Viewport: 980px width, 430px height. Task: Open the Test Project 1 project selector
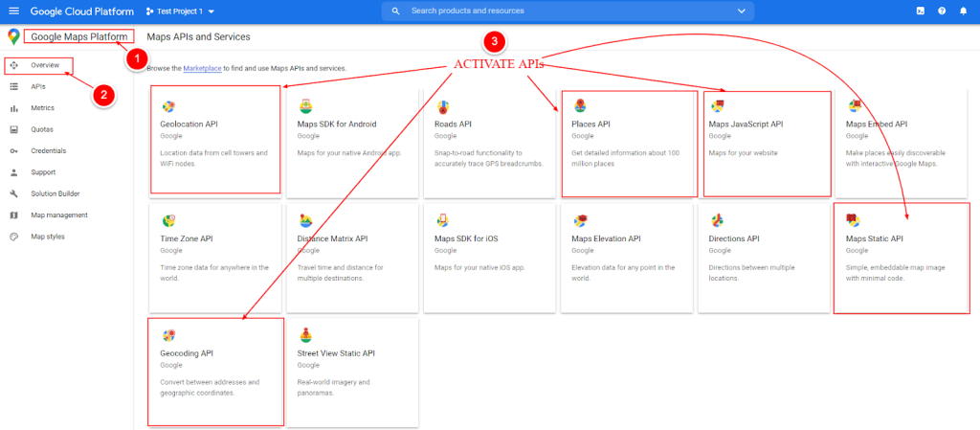point(180,11)
